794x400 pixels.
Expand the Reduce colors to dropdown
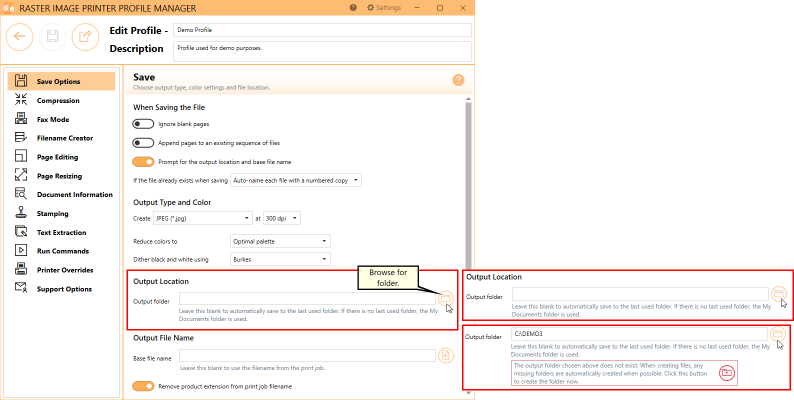tap(280, 241)
